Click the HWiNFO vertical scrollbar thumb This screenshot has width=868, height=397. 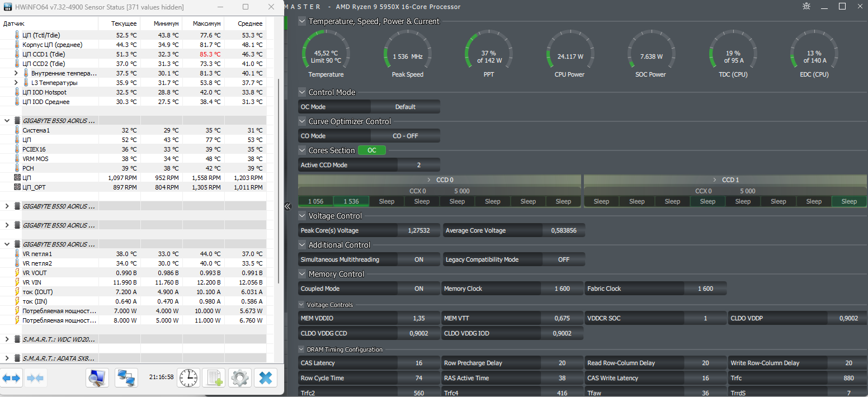click(279, 181)
